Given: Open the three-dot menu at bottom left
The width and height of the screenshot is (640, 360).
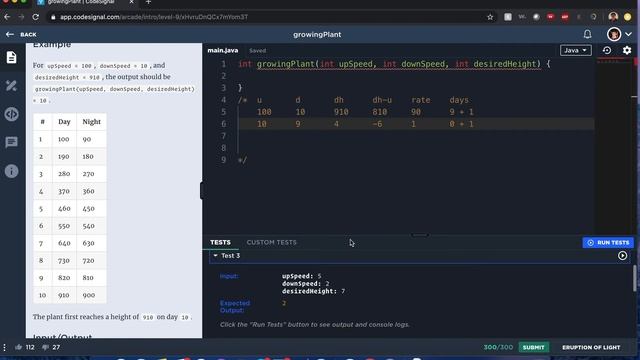Looking at the screenshot, I should point(4,347).
